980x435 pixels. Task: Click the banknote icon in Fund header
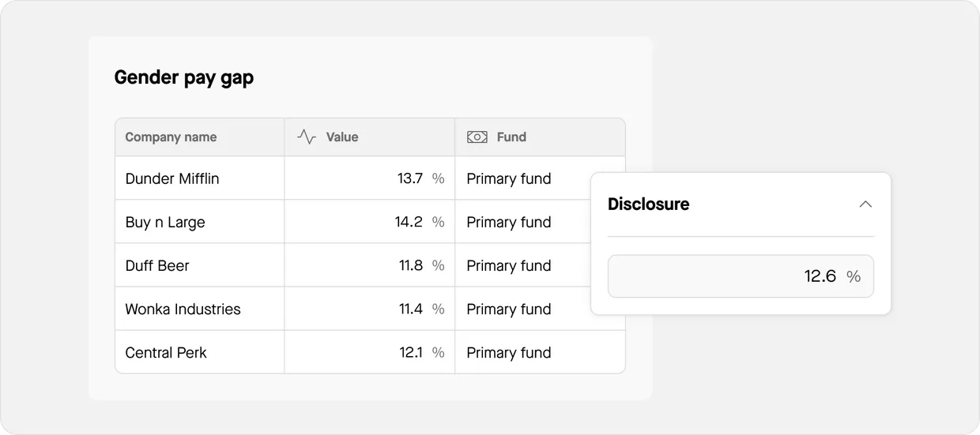[x=477, y=137]
